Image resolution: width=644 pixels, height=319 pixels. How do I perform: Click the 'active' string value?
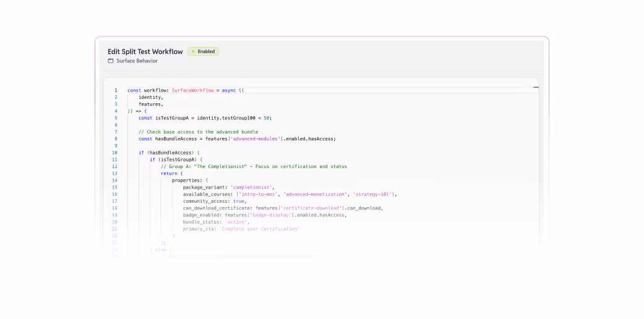point(236,222)
